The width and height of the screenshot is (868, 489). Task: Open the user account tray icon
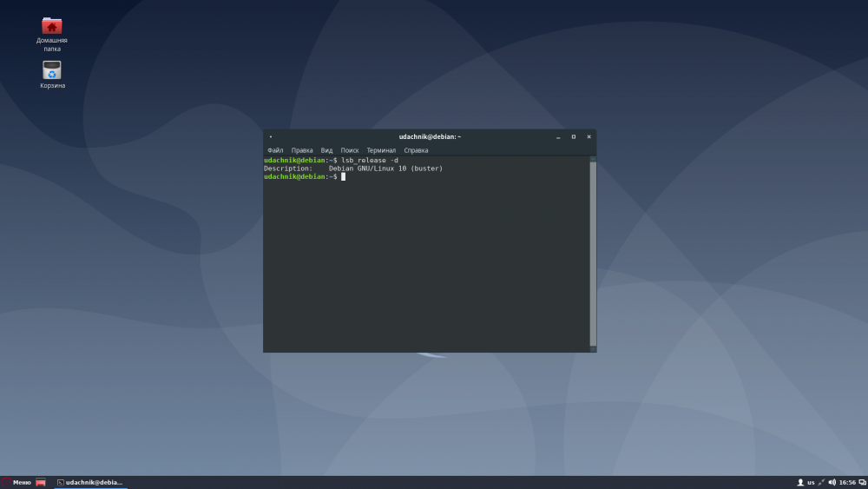(800, 482)
